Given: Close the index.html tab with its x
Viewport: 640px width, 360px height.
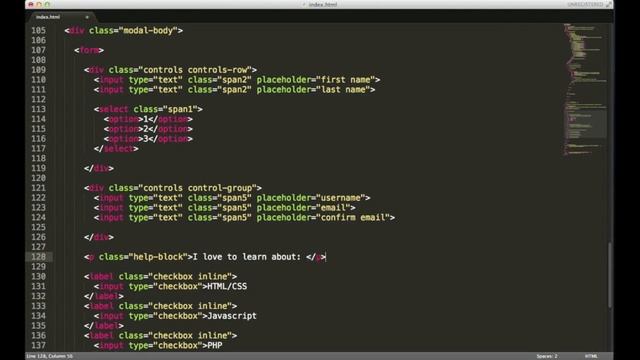Looking at the screenshot, I should click(x=87, y=17).
